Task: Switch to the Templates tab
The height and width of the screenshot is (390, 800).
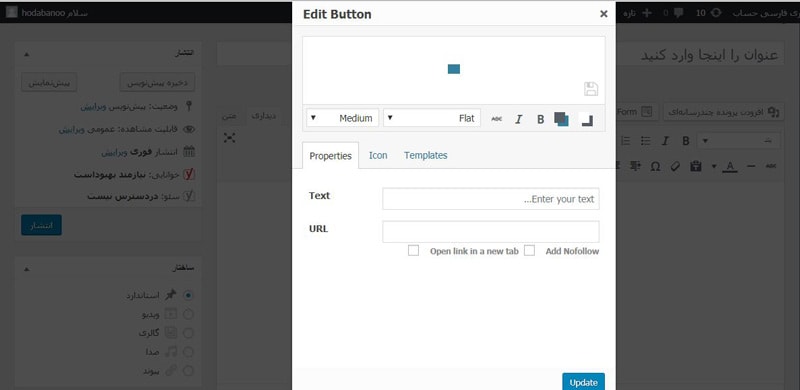Action: point(426,155)
